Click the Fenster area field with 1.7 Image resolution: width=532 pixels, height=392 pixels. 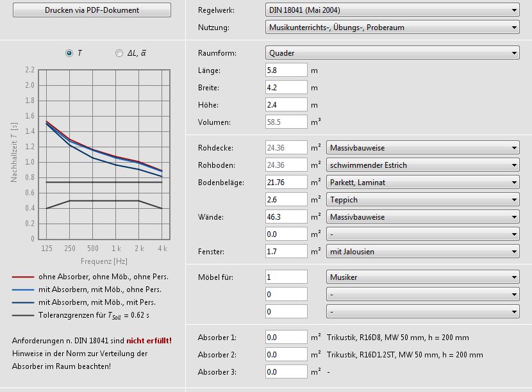(287, 252)
